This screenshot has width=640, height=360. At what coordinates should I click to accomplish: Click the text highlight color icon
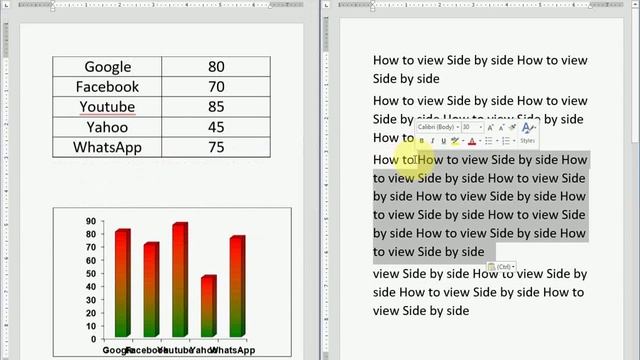455,141
